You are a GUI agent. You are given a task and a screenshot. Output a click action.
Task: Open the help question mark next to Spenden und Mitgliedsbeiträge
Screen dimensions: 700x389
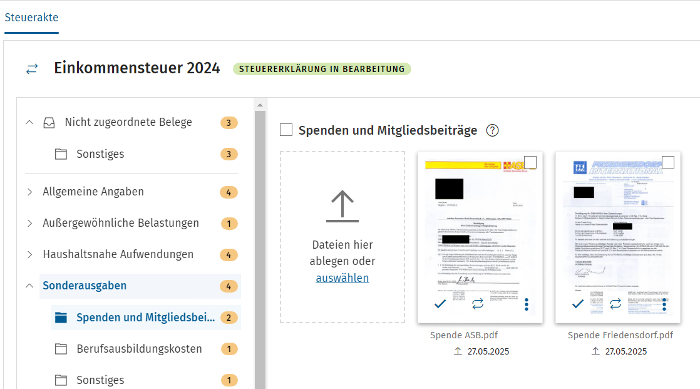click(x=492, y=130)
